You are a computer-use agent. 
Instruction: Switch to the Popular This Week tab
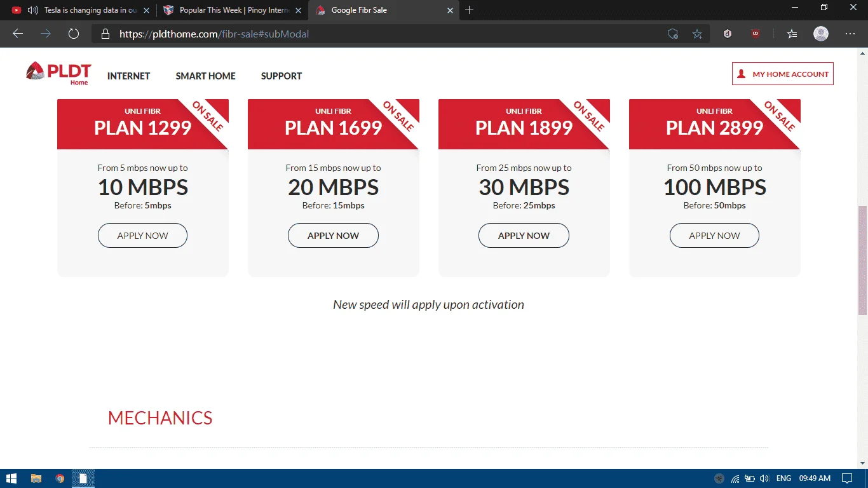coord(231,10)
